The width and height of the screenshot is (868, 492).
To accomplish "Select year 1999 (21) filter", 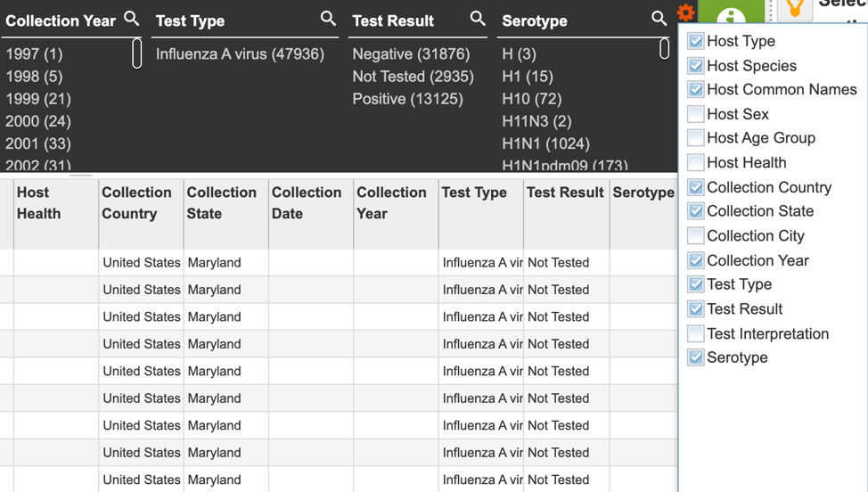I will (x=38, y=99).
